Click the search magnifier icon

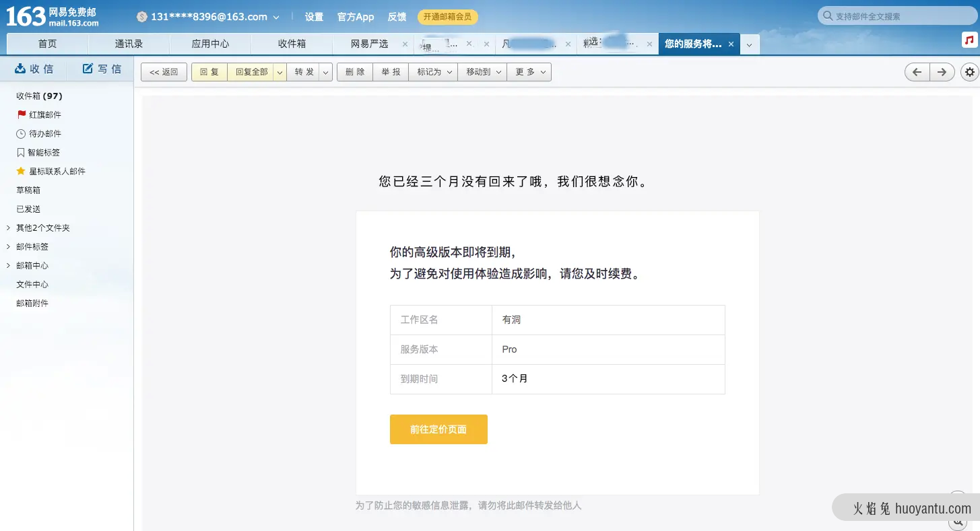point(827,16)
